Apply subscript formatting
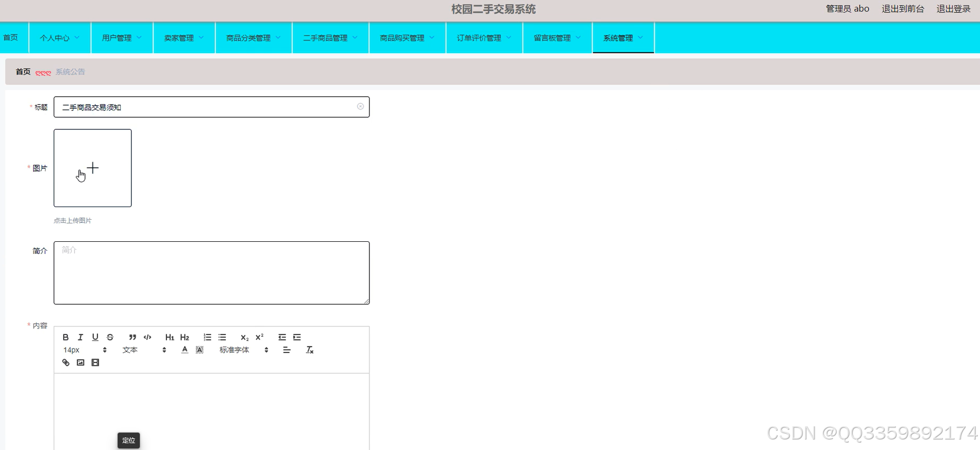This screenshot has height=450, width=980. (x=244, y=337)
